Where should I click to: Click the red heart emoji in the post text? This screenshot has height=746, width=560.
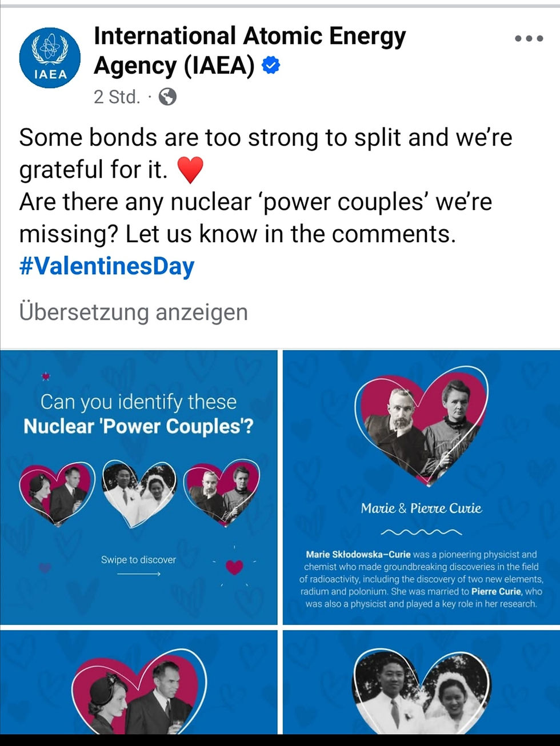click(x=193, y=169)
